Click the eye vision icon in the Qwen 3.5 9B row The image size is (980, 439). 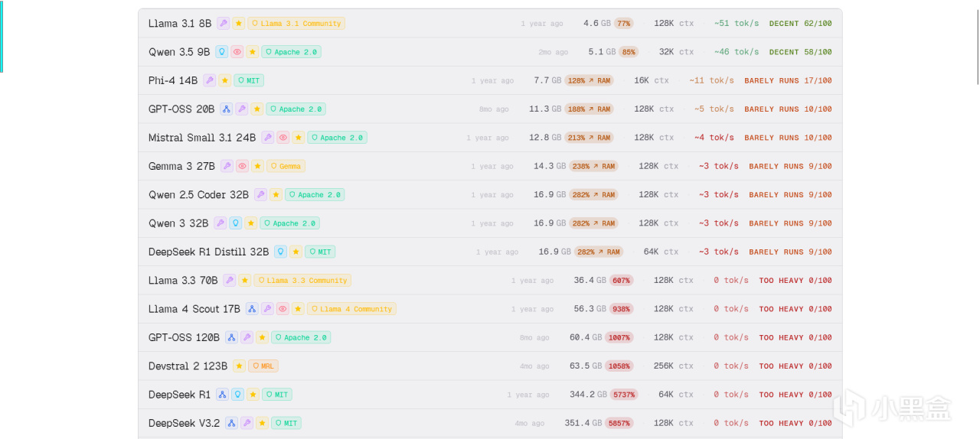[x=237, y=52]
